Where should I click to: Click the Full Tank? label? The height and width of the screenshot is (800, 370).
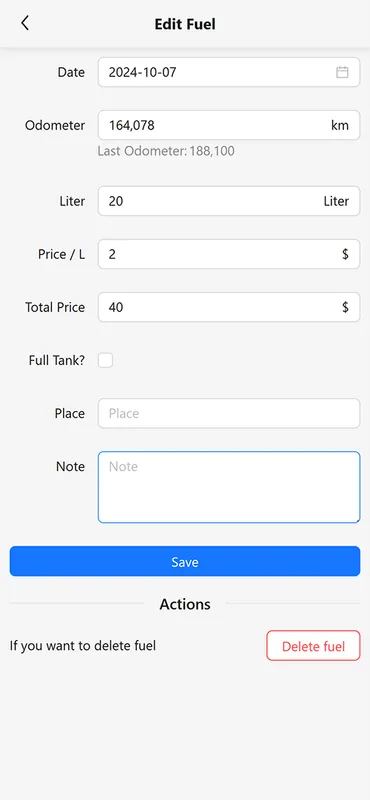tap(57, 361)
